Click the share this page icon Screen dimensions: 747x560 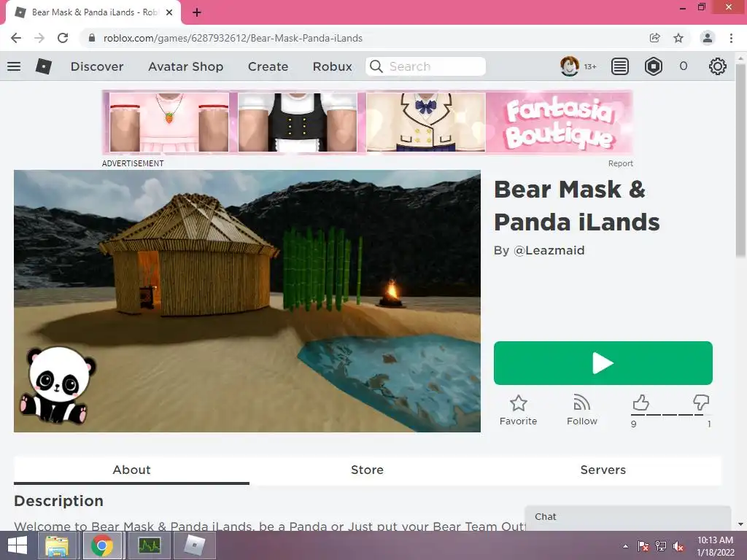654,38
